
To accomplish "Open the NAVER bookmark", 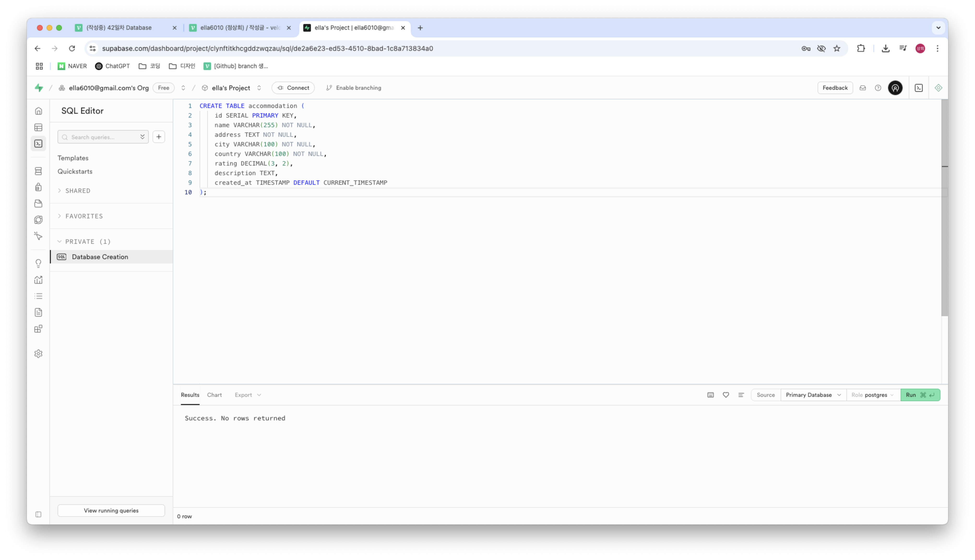I will 72,66.
